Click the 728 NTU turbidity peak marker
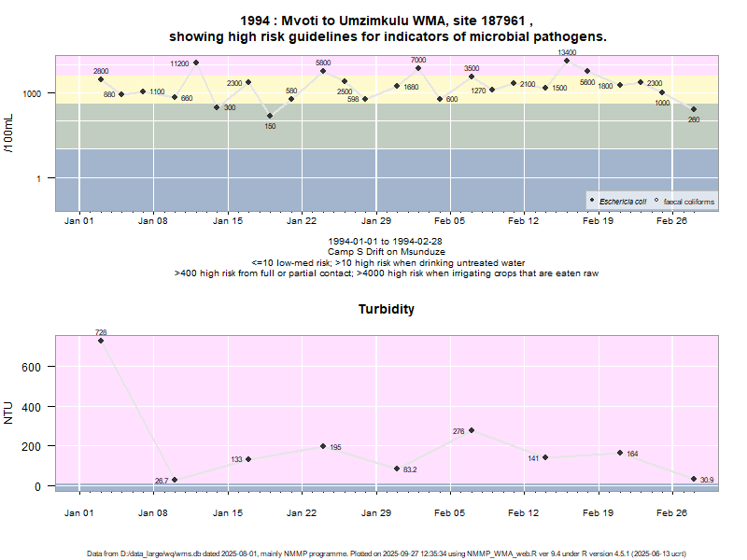The height and width of the screenshot is (560, 747). [101, 341]
